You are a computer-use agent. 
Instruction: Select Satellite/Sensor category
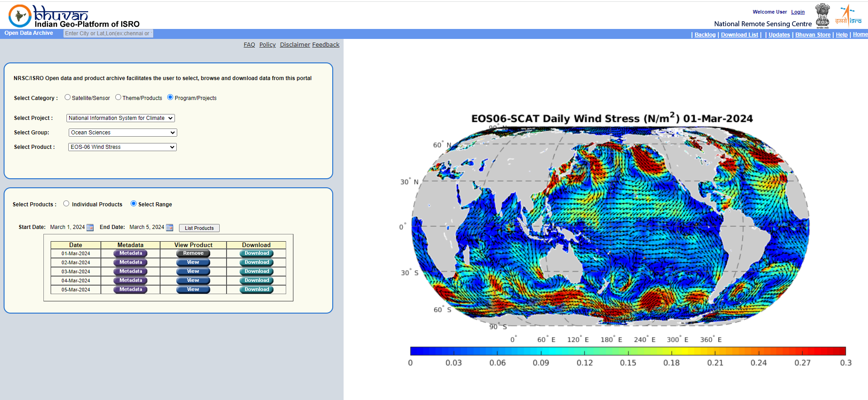(x=67, y=97)
